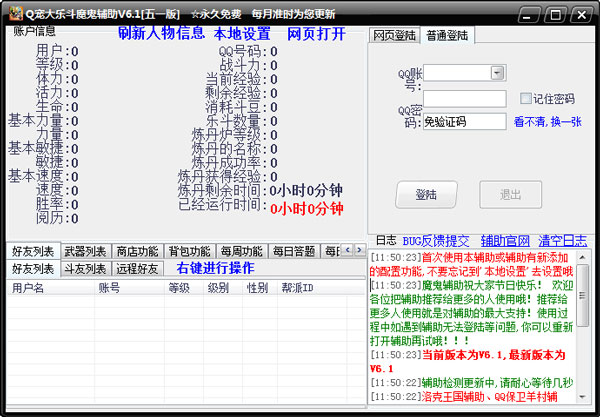Click log scrollbar up arrow
This screenshot has height=417, width=600.
tap(582, 257)
